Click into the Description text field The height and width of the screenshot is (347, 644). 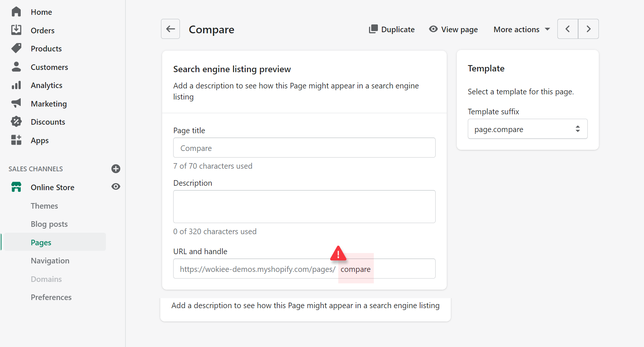click(304, 206)
